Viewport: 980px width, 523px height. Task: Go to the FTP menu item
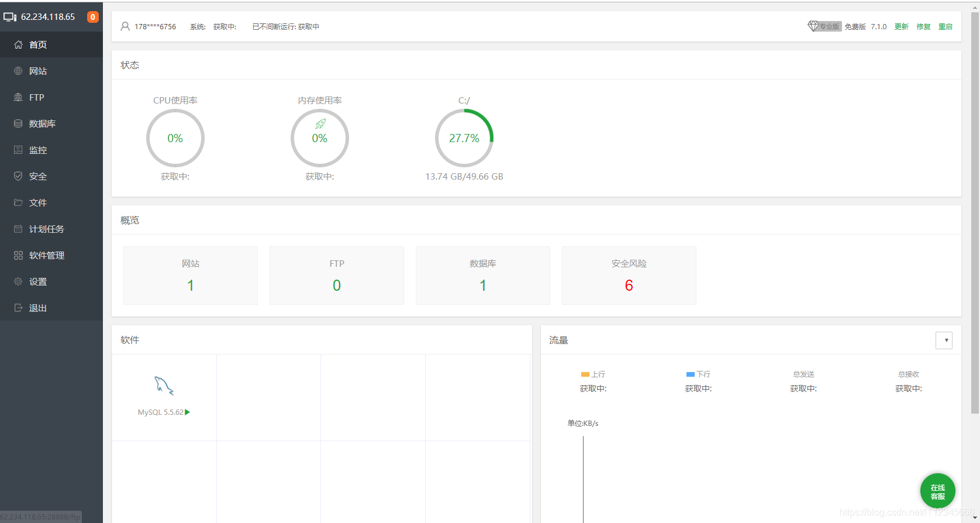click(x=51, y=97)
